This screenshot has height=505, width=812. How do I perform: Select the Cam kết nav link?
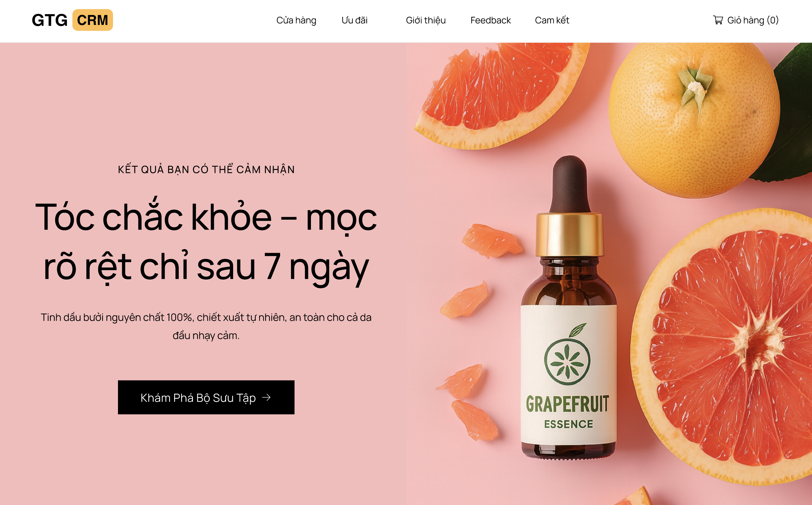[x=552, y=20]
